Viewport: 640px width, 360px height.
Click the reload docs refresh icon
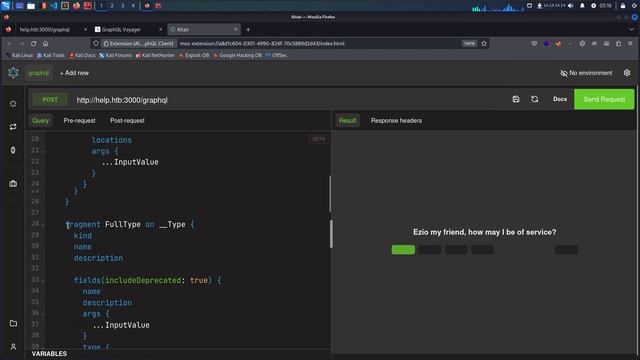[x=535, y=99]
